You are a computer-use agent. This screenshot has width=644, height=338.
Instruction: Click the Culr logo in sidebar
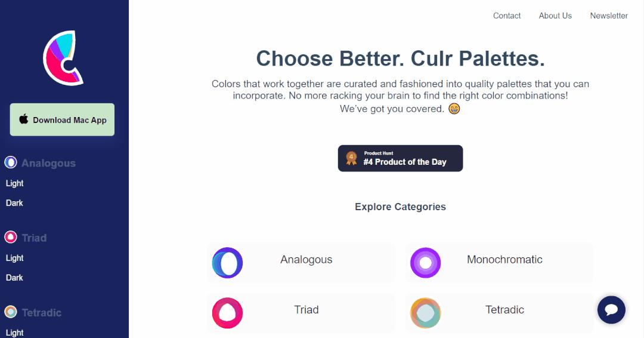click(x=63, y=58)
